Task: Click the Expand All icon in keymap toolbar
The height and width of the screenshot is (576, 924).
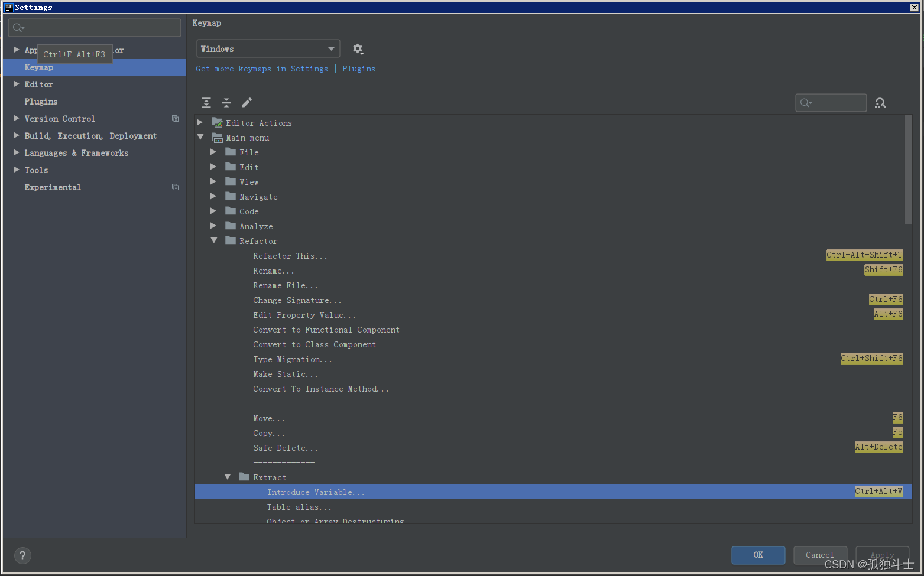Action: [206, 103]
